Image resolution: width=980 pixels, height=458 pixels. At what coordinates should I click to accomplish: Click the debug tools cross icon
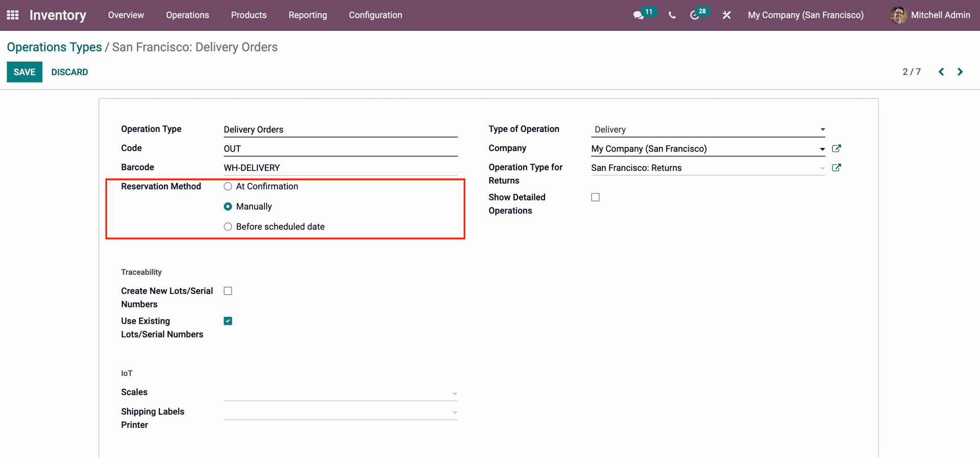pos(726,15)
